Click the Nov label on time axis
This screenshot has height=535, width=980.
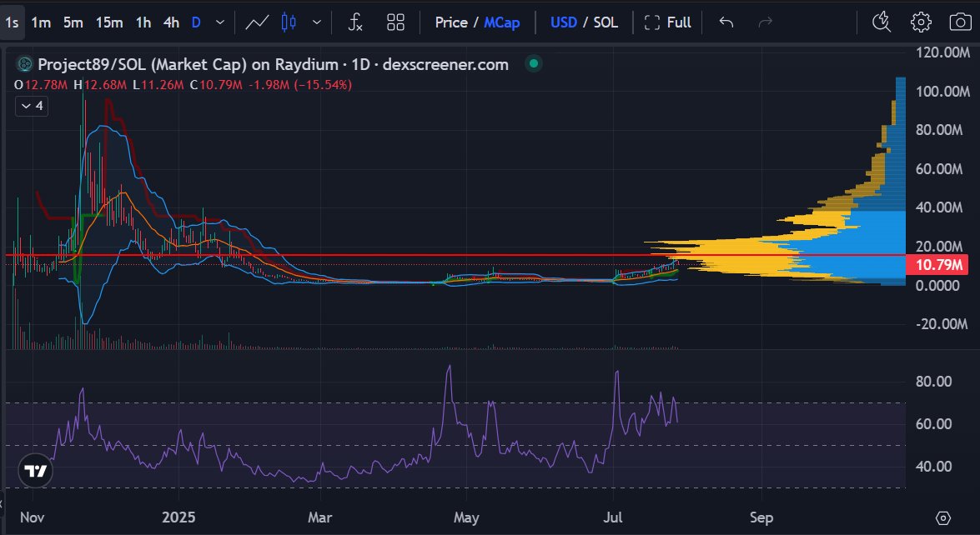pyautogui.click(x=32, y=517)
